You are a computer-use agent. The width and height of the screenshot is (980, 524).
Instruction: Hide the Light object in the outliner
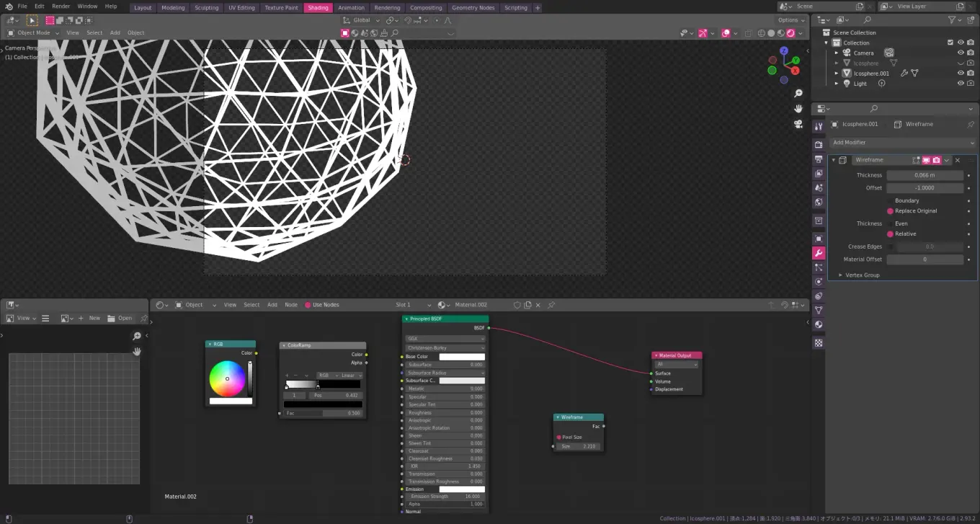(960, 83)
